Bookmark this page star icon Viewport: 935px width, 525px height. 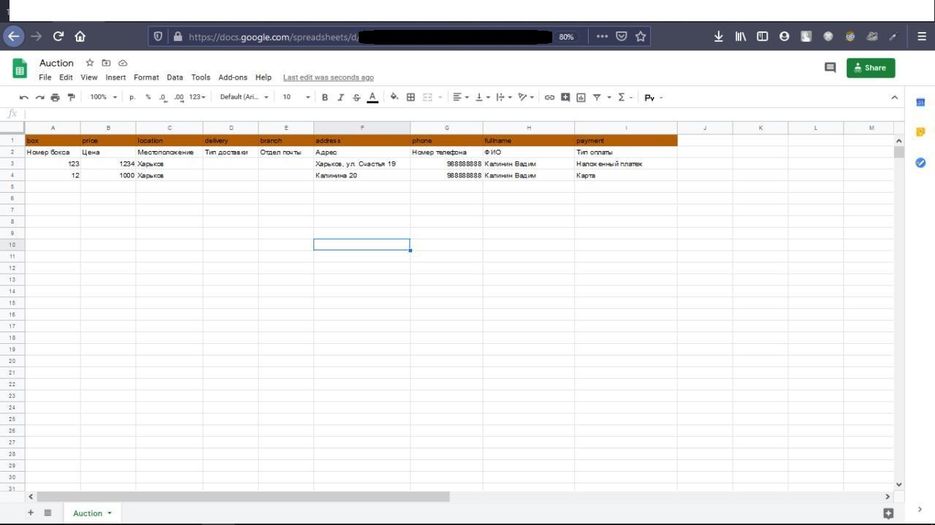point(640,36)
